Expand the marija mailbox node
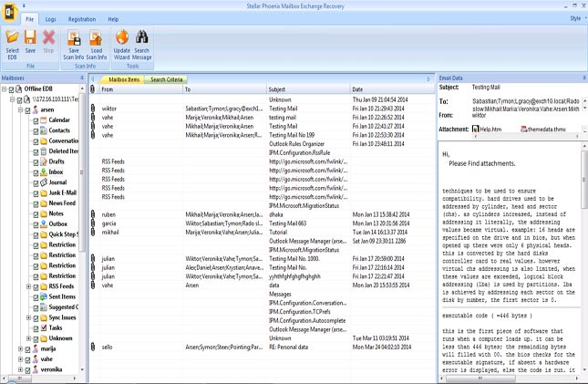The width and height of the screenshot is (588, 384). (x=21, y=348)
